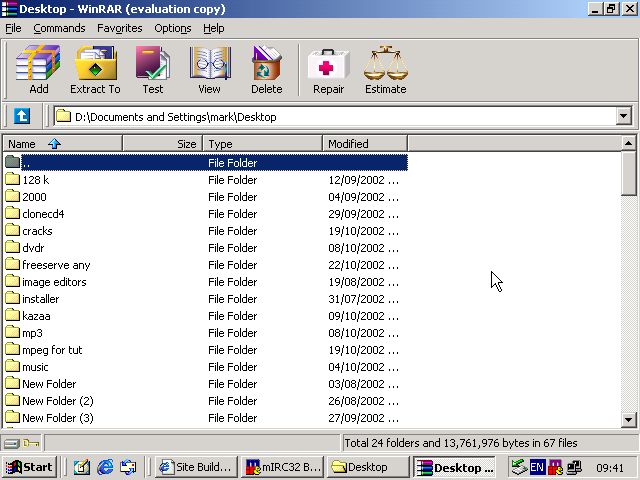Click the mIRC tray icon

click(556, 467)
